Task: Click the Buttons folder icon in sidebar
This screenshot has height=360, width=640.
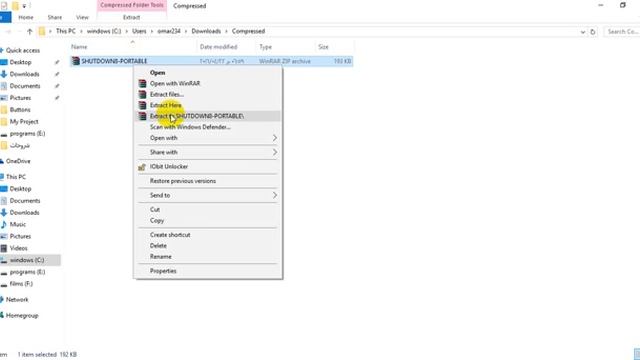Action: [4, 110]
